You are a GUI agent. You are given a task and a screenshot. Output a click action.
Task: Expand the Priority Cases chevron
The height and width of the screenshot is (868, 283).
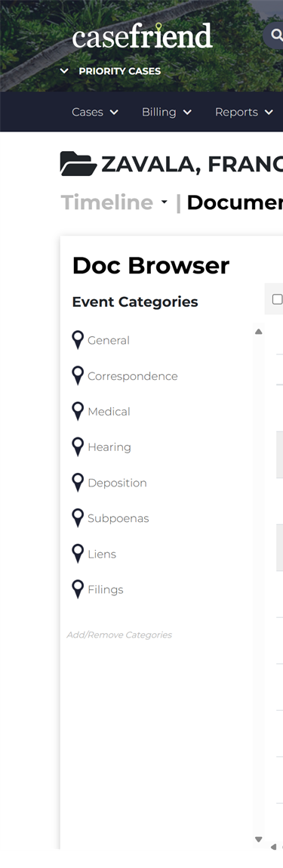(x=65, y=71)
